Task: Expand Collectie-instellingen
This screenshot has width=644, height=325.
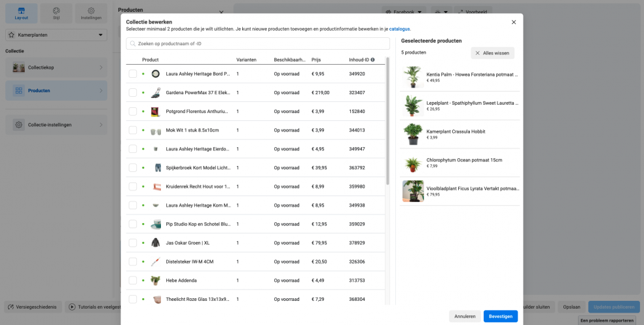Action: [56, 125]
